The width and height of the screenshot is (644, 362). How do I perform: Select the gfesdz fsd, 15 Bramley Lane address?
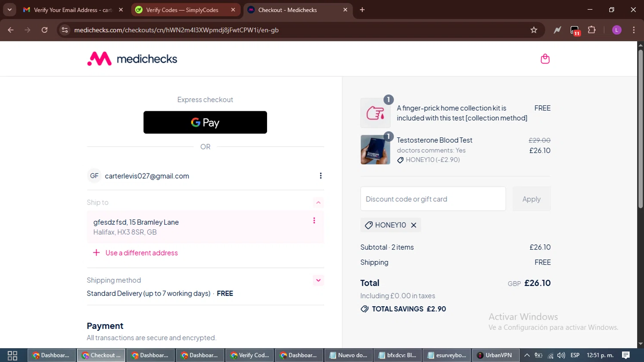[x=205, y=227]
